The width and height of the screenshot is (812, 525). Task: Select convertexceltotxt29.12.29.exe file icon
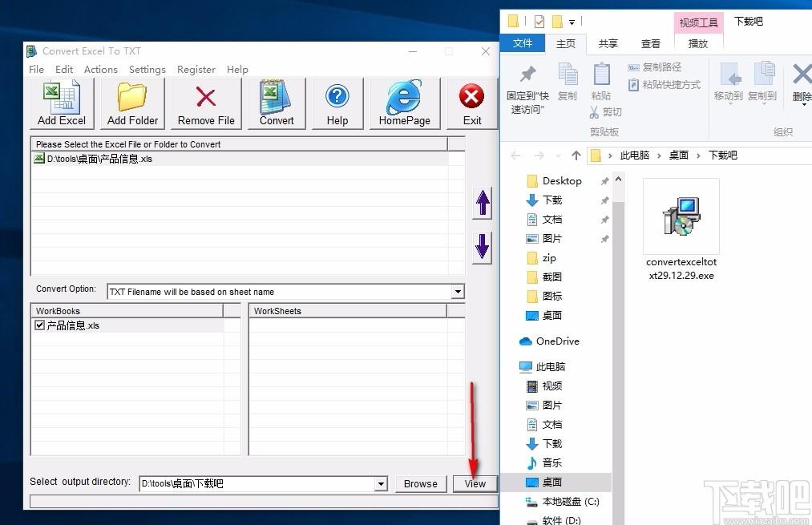681,216
